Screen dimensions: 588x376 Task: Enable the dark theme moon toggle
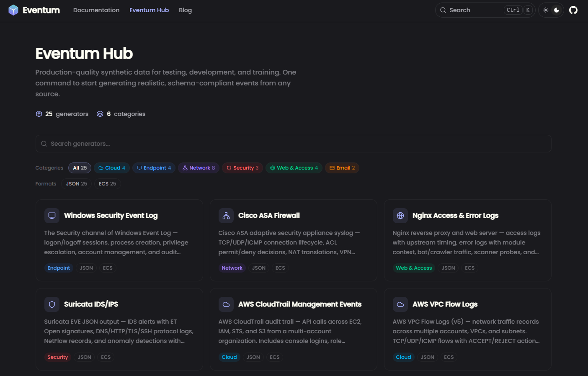[x=556, y=10]
